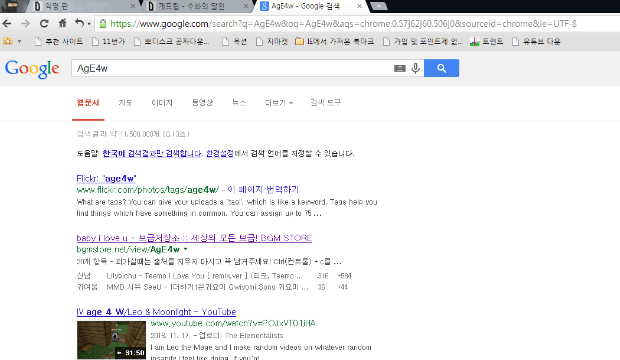The image size is (620, 360).
Task: Open 'baby i love u - 브금저장소' result
Action: coord(194,238)
